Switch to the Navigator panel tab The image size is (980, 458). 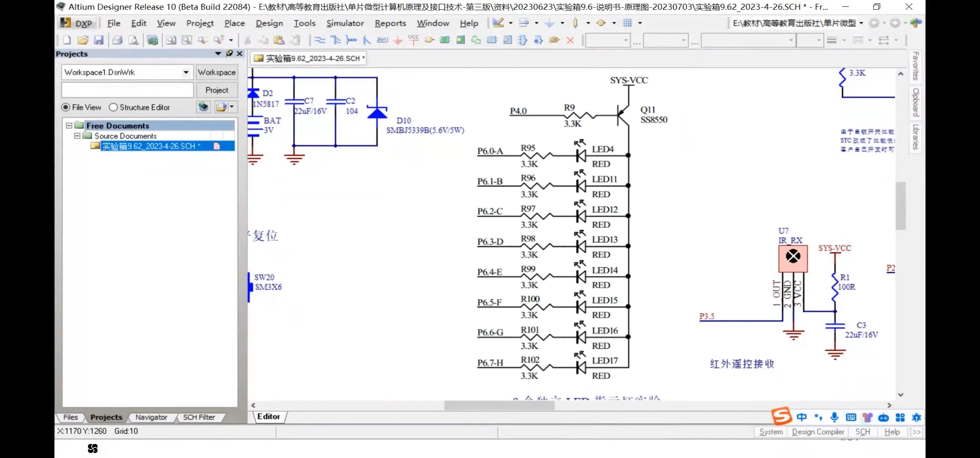coord(151,417)
